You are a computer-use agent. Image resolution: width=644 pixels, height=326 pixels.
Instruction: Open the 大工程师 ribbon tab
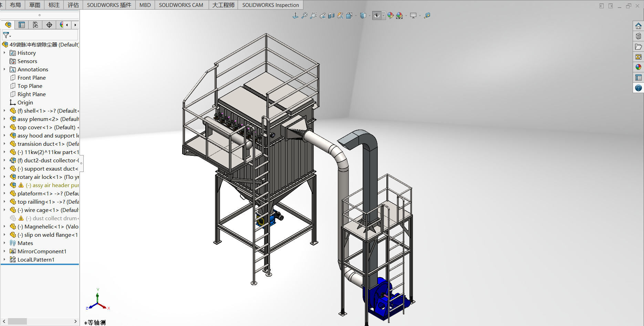[x=224, y=5]
